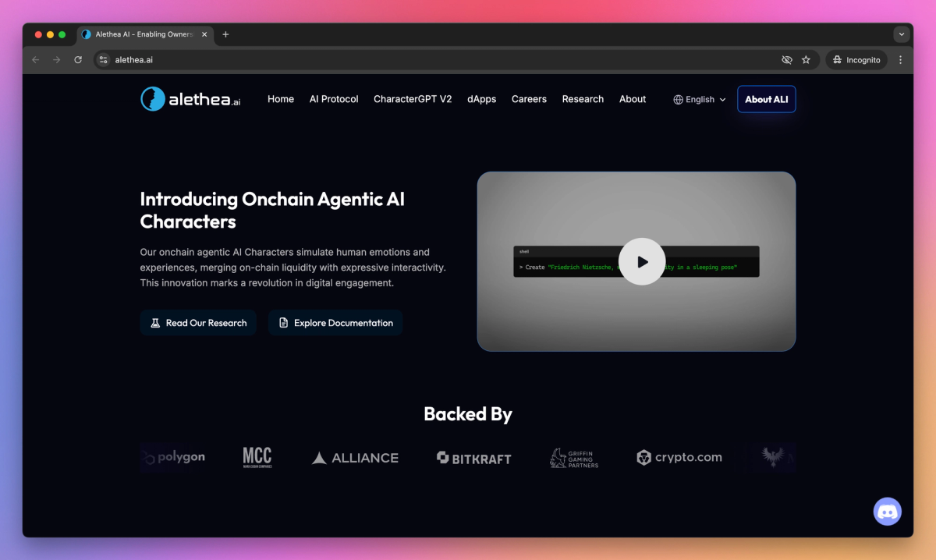This screenshot has width=936, height=560.
Task: Reload the page
Action: 78,59
